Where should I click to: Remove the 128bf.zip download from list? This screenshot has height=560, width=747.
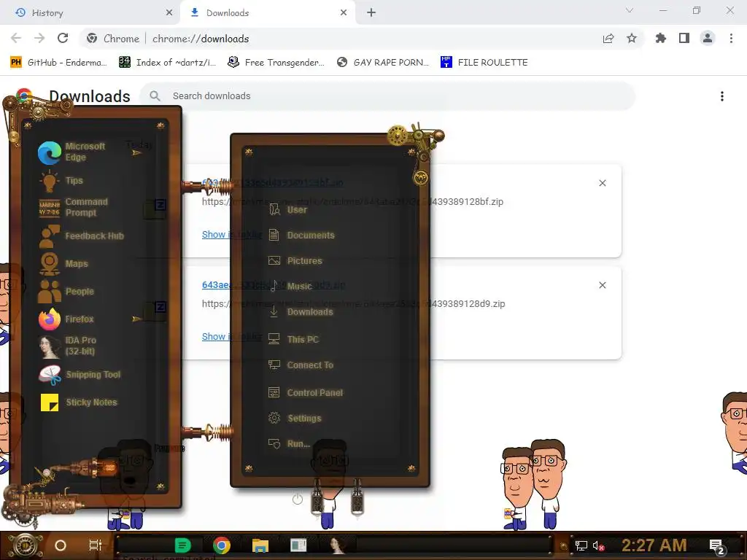tap(602, 183)
